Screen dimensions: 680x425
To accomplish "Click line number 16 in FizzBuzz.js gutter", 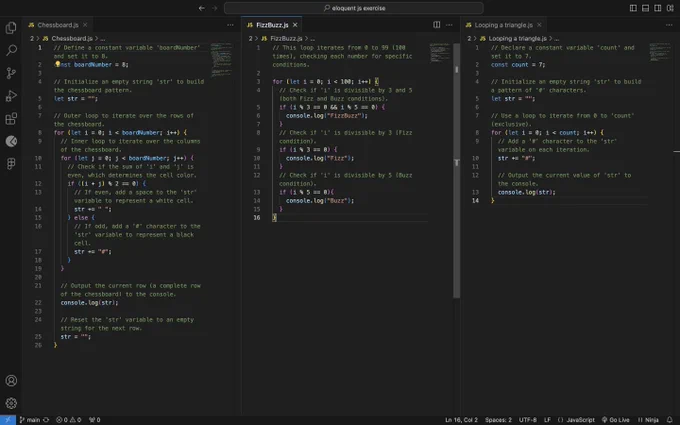I will point(257,217).
